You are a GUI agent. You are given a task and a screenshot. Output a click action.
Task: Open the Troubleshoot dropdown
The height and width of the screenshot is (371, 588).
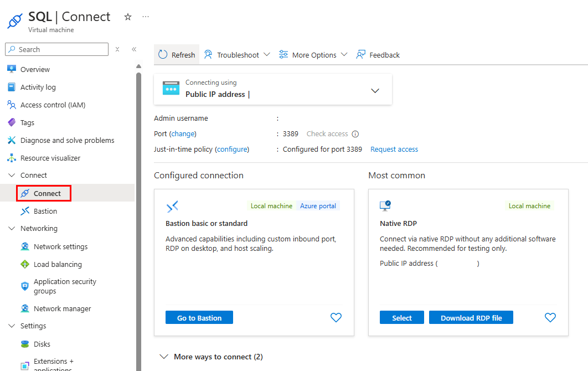click(x=237, y=55)
